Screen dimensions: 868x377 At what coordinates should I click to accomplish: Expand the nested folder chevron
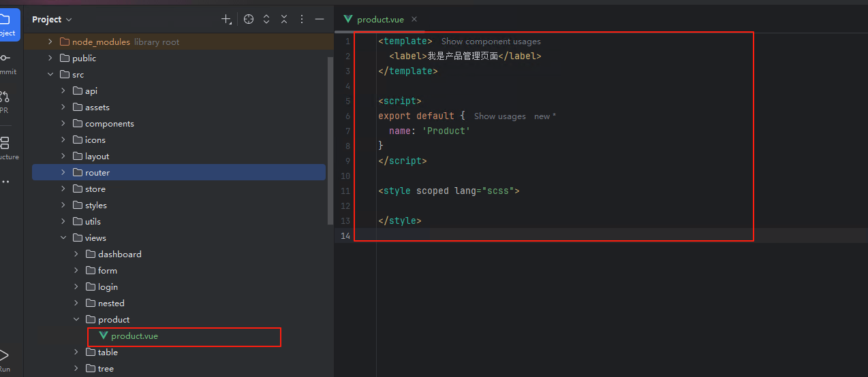(x=76, y=304)
